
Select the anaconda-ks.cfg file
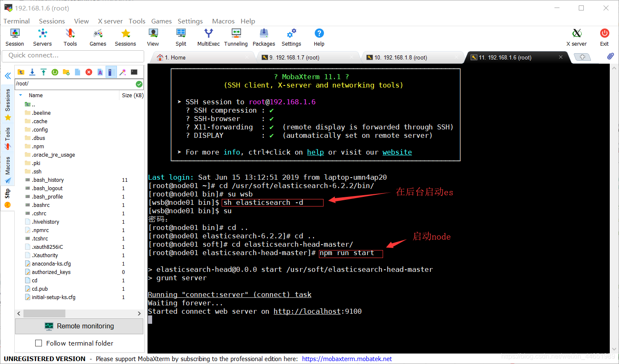pyautogui.click(x=51, y=263)
